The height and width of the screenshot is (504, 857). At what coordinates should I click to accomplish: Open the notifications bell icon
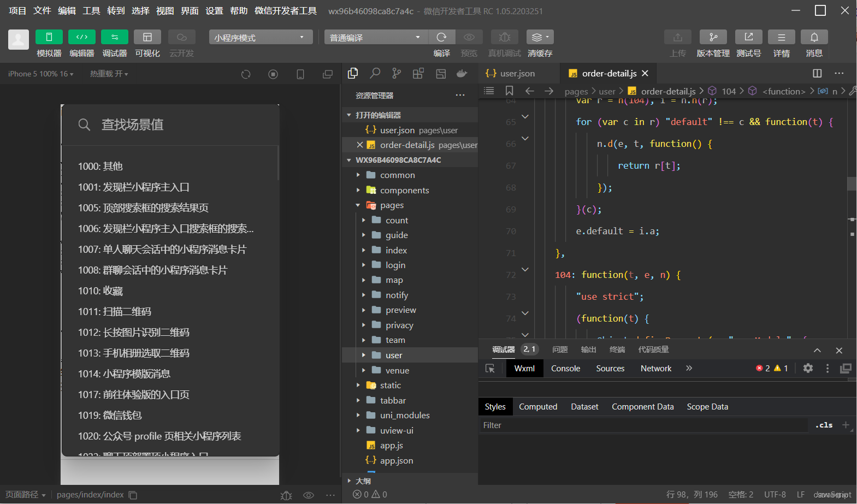pos(814,37)
